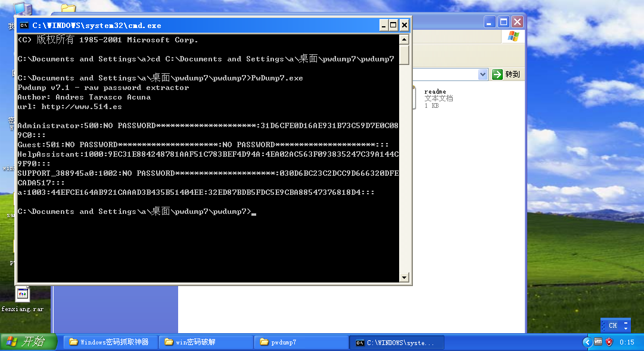The width and height of the screenshot is (644, 351).
Task: Switch to win密码破解 taskbar item
Action: (206, 342)
